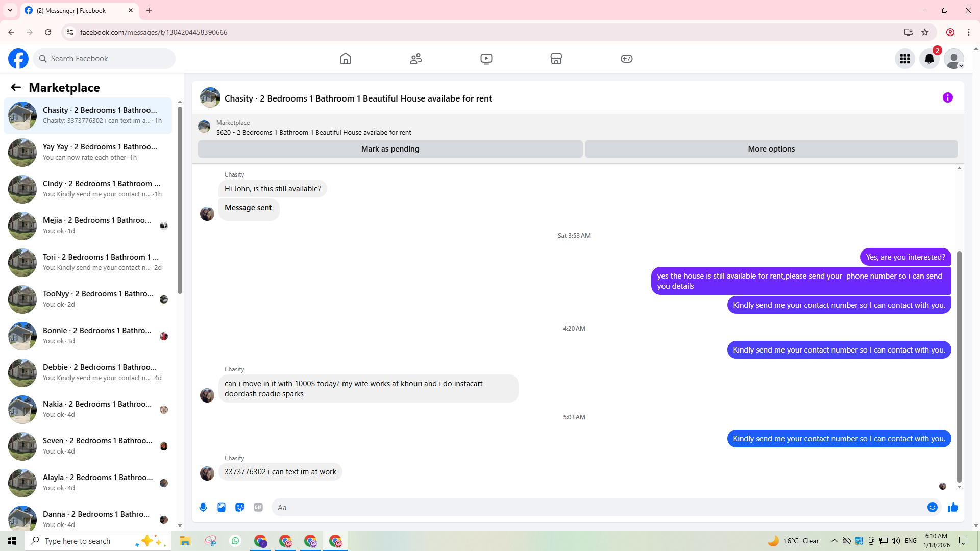Open the sticker picker icon
The width and height of the screenshot is (980, 551).
tap(240, 507)
